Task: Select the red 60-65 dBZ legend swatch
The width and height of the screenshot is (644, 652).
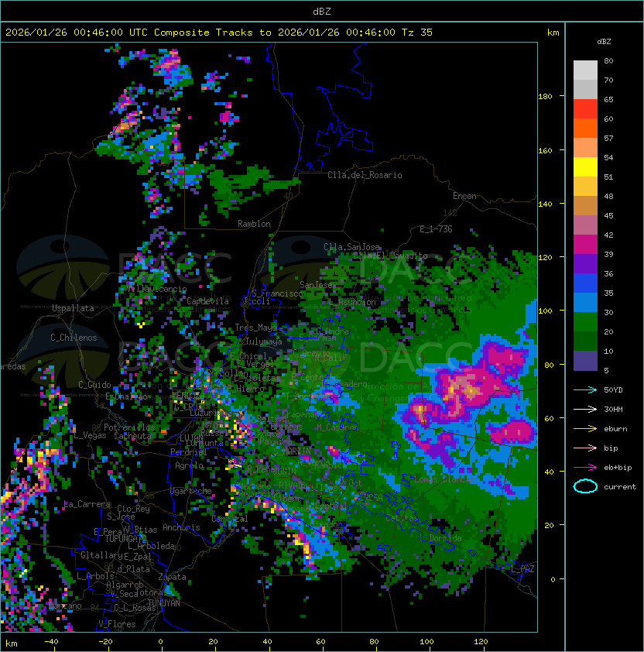Action: pos(585,109)
